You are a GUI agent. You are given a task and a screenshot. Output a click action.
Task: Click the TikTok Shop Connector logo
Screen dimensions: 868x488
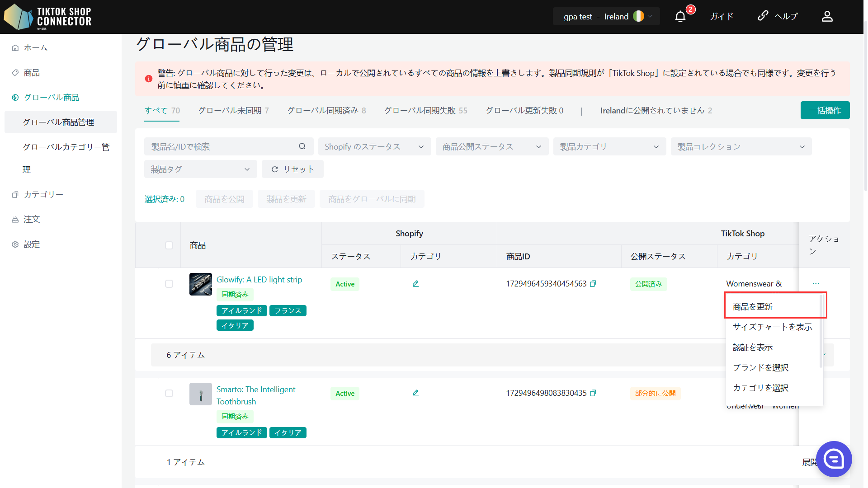pos(48,17)
